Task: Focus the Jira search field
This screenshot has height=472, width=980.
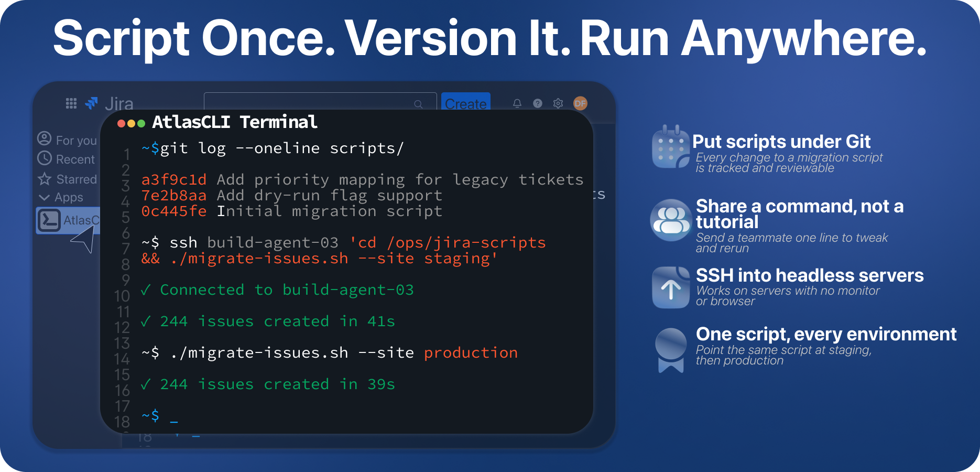Action: click(320, 102)
